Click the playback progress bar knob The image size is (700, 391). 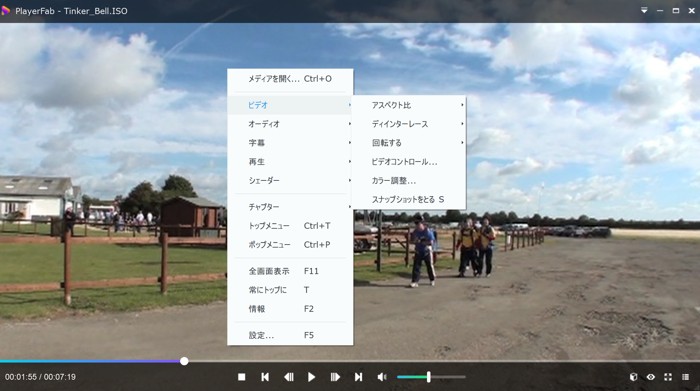pyautogui.click(x=184, y=361)
